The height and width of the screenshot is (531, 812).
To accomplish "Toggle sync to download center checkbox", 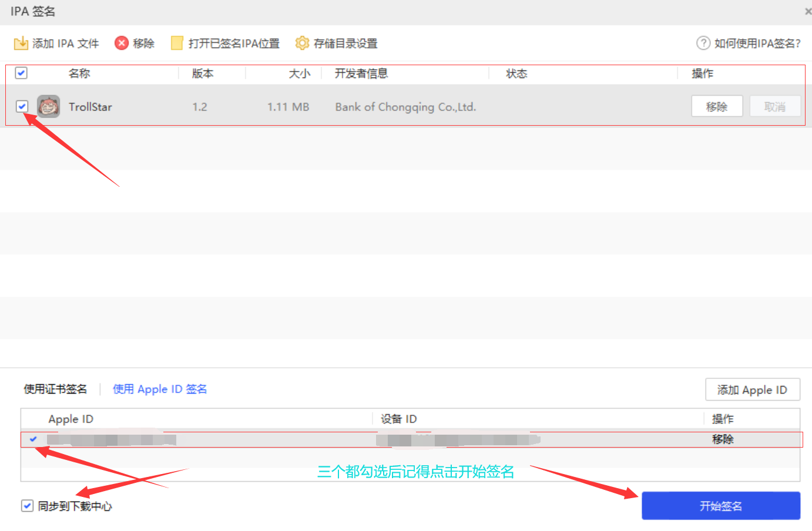I will 27,506.
